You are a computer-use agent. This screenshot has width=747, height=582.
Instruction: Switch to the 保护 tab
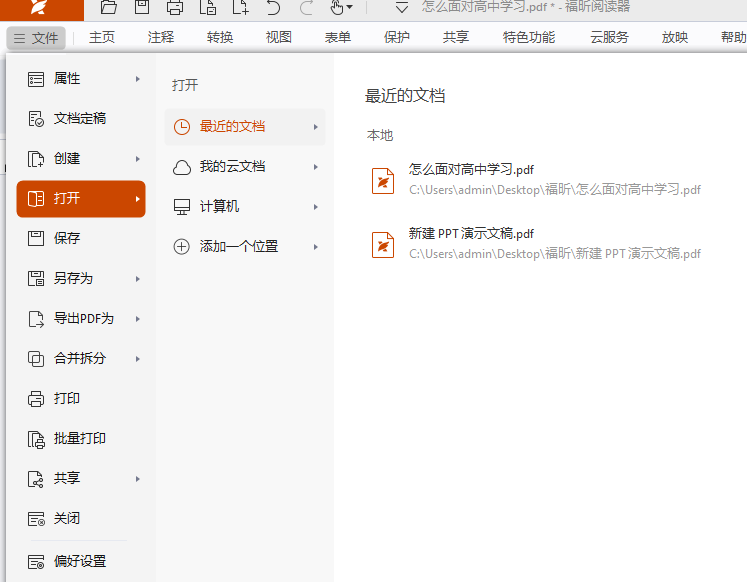(x=397, y=37)
